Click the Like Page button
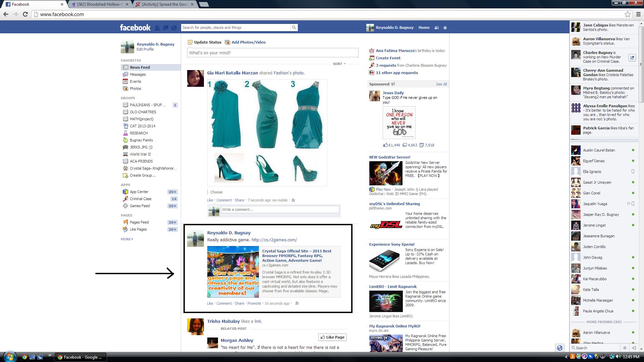The image size is (644, 362). (332, 337)
